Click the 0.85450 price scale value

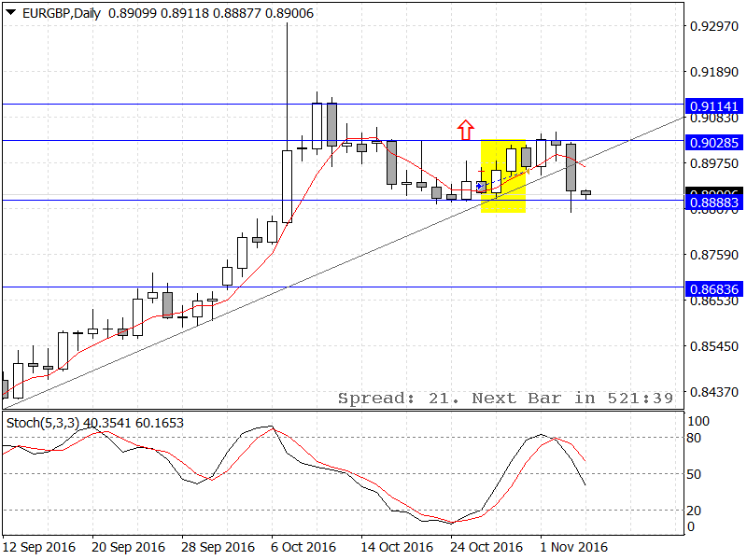point(714,346)
